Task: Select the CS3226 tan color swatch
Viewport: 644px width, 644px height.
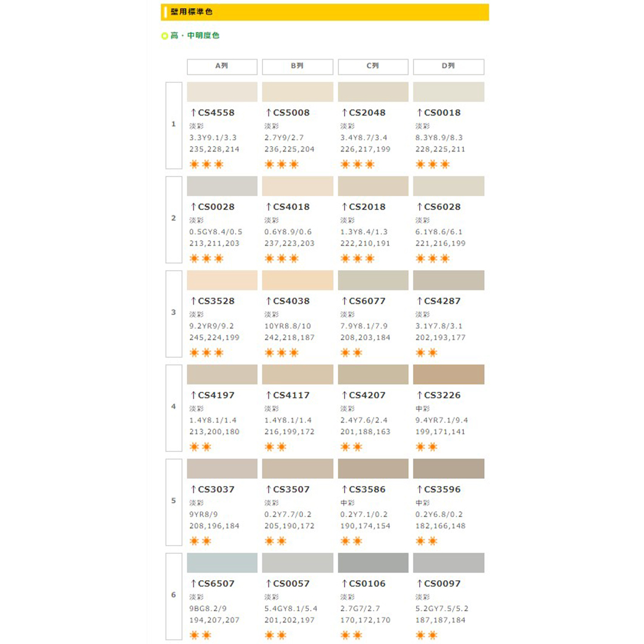Action: [x=448, y=374]
